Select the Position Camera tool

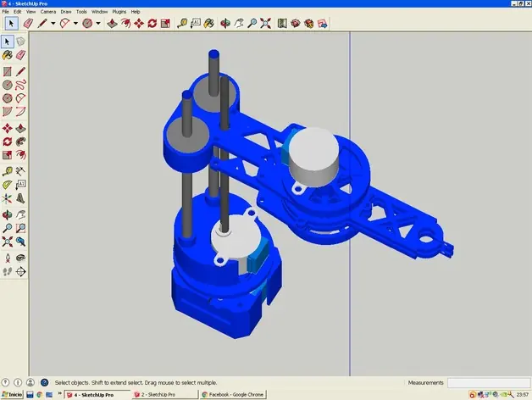click(x=7, y=258)
